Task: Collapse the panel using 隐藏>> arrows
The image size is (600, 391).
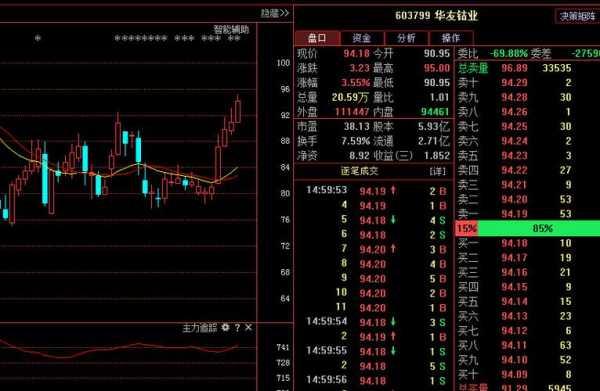Action: point(275,13)
